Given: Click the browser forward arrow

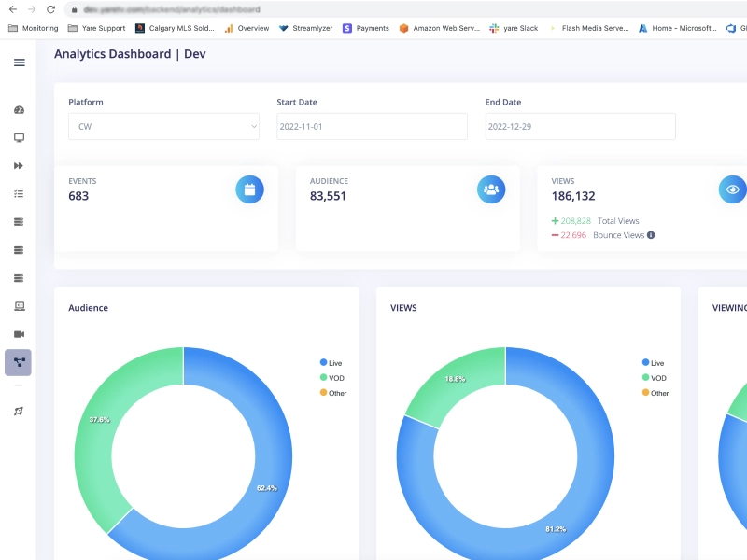Looking at the screenshot, I should point(32,9).
